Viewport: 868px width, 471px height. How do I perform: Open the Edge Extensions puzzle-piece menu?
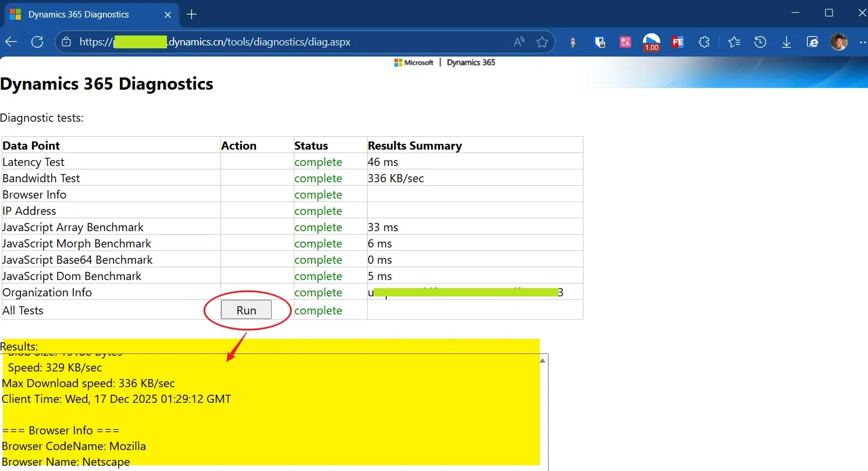(704, 42)
